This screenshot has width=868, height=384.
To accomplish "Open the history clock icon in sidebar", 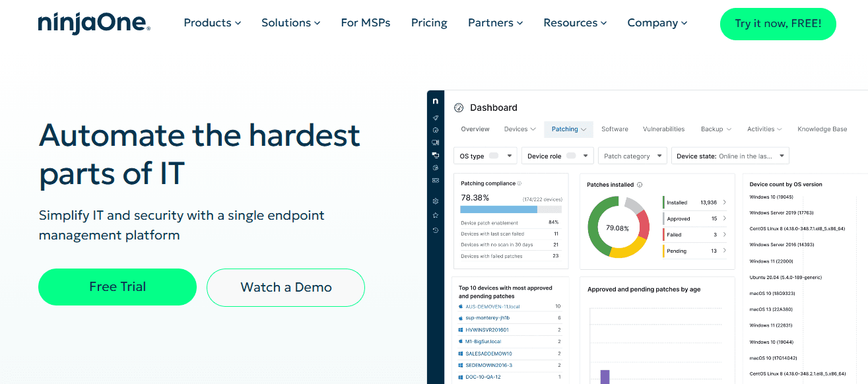I will (x=436, y=230).
